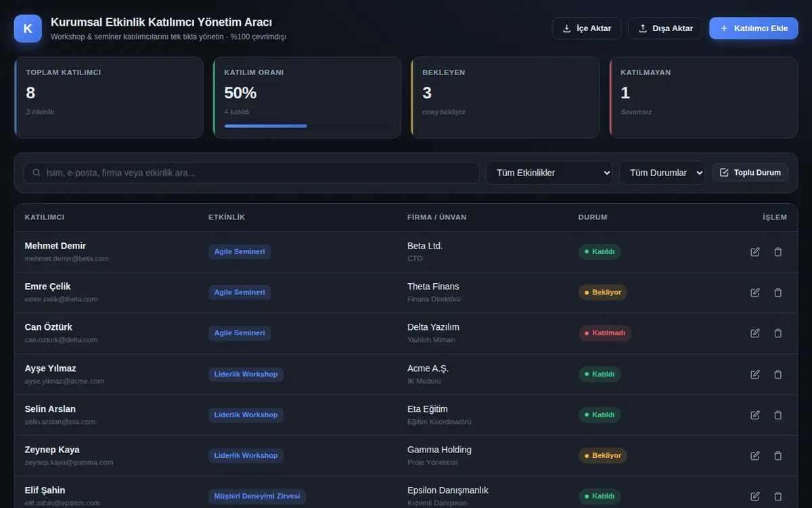The height and width of the screenshot is (508, 812).
Task: Click Emre Çelik's Bekliyor status badge
Action: [x=603, y=293]
